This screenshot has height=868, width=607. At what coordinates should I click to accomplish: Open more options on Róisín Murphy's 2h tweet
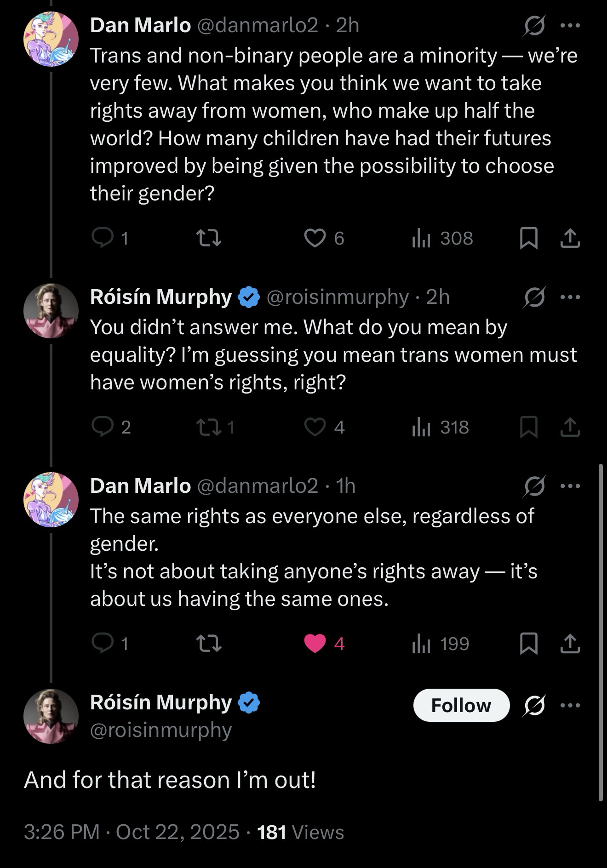coord(571,297)
